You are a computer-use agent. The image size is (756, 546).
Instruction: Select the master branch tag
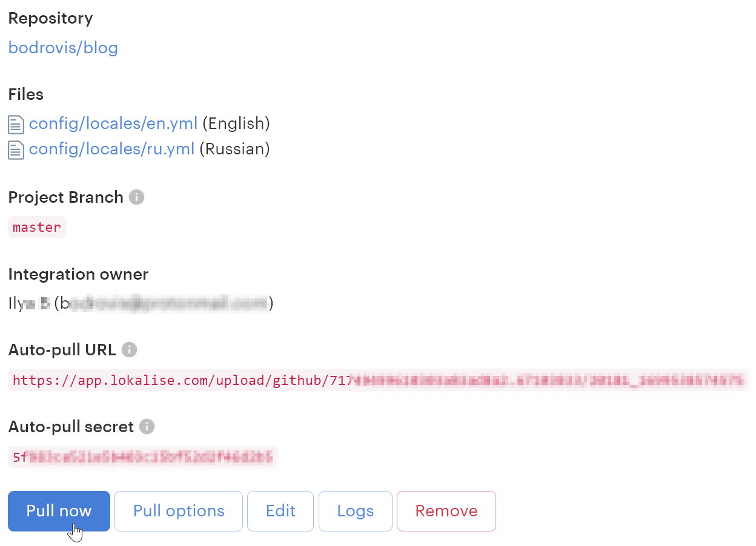click(x=37, y=228)
